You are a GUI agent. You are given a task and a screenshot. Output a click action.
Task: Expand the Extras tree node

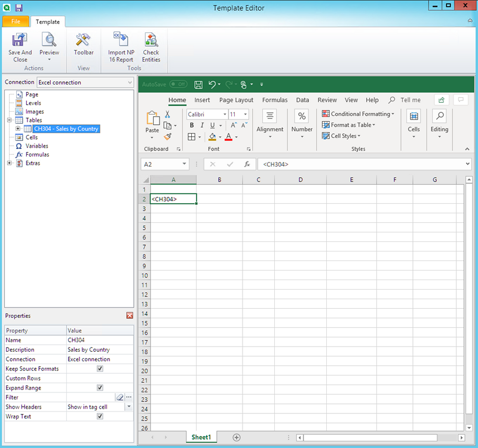(x=8, y=163)
